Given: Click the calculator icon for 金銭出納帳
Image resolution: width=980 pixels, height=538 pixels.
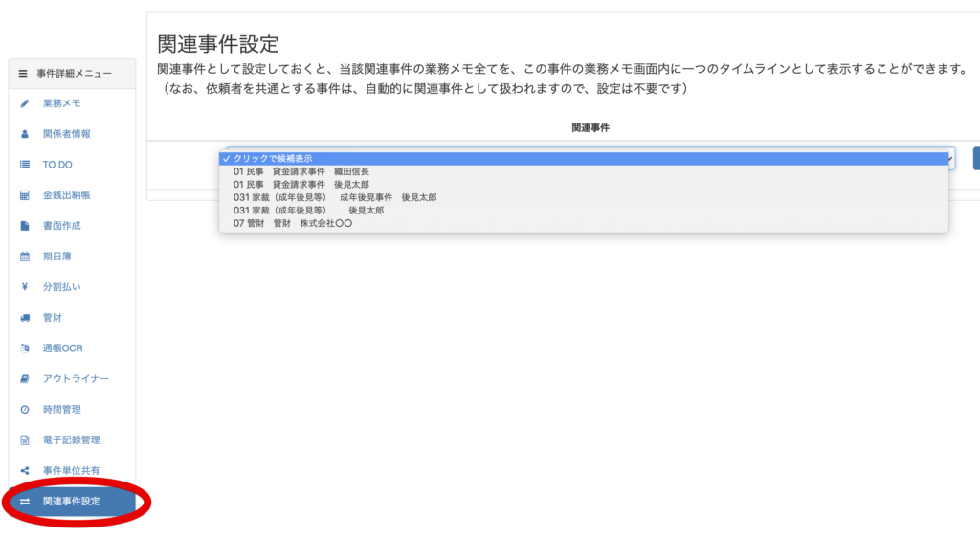Looking at the screenshot, I should [25, 195].
